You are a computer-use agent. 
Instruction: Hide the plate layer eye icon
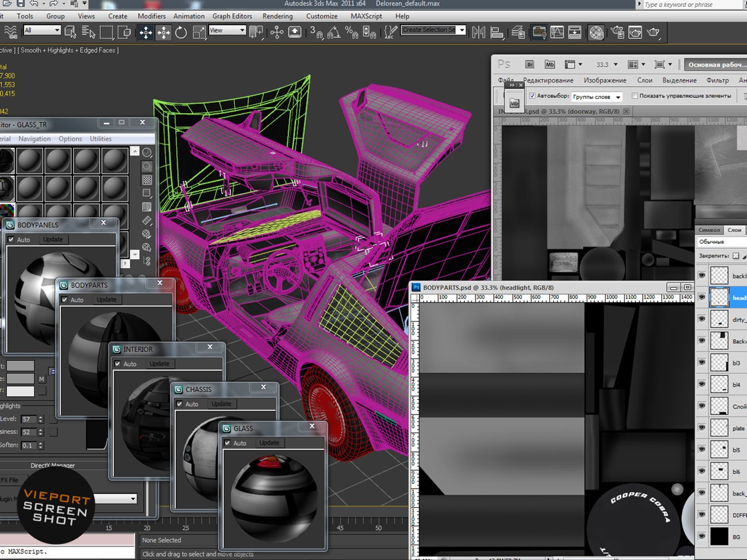click(702, 428)
